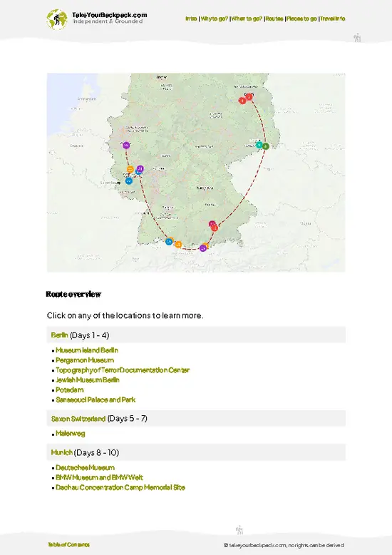The height and width of the screenshot is (555, 392).
Task: Click the '(Days 8 - 10)' text
Action: pos(96,452)
